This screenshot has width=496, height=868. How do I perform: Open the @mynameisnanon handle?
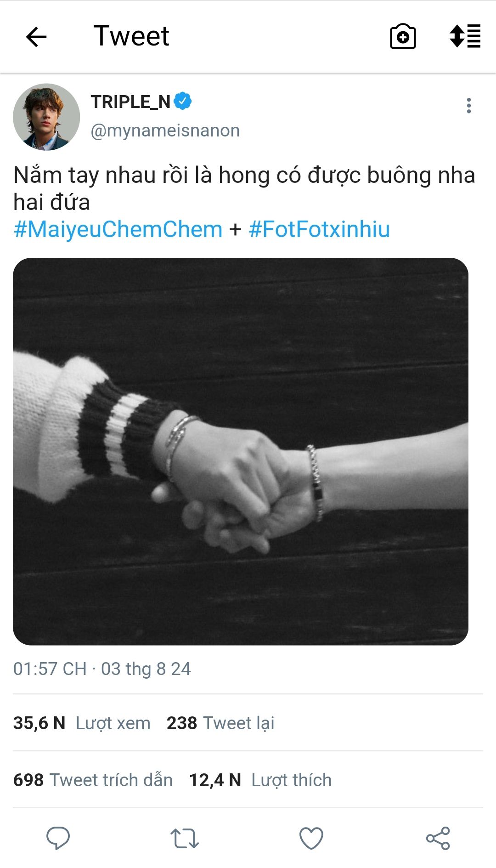click(165, 130)
